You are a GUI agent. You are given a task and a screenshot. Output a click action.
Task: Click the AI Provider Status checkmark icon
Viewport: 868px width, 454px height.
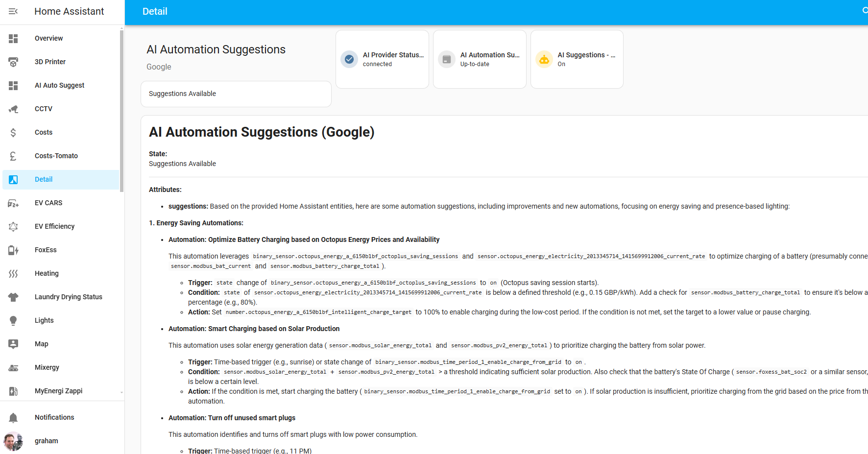349,59
